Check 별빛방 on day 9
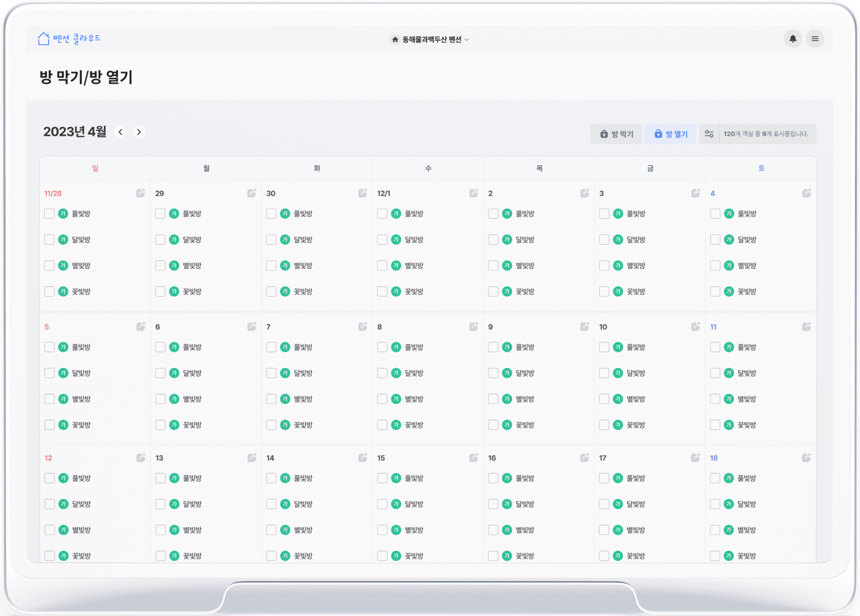Screen dimensions: 860x616 point(493,399)
